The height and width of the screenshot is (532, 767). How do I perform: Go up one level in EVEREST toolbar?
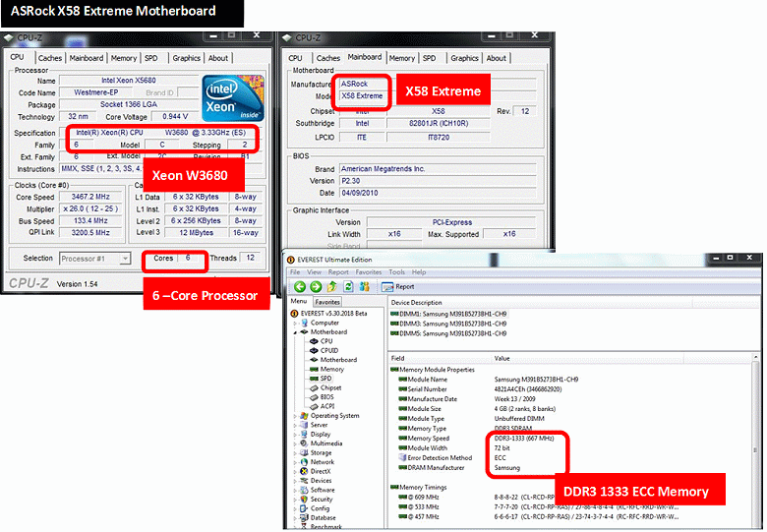tap(332, 287)
